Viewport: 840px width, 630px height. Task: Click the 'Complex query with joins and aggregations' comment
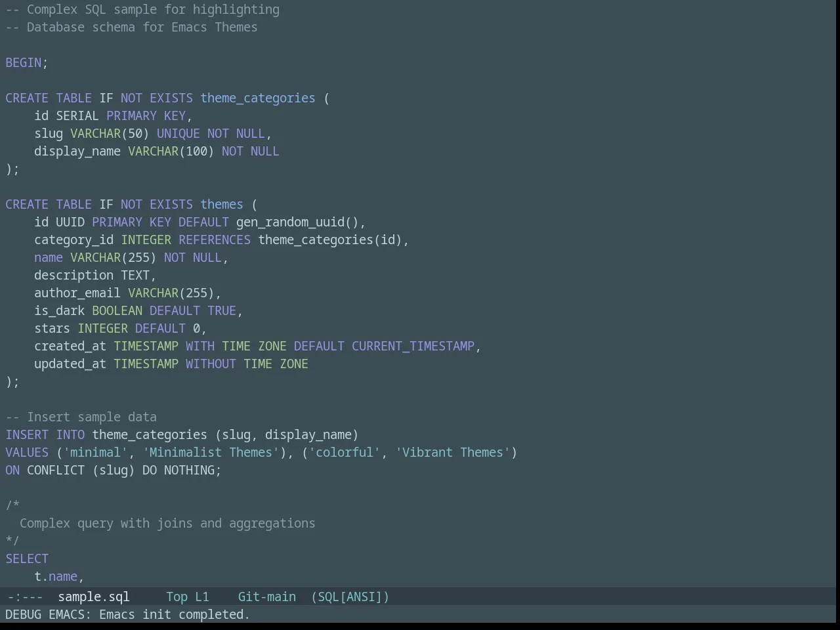(x=167, y=523)
